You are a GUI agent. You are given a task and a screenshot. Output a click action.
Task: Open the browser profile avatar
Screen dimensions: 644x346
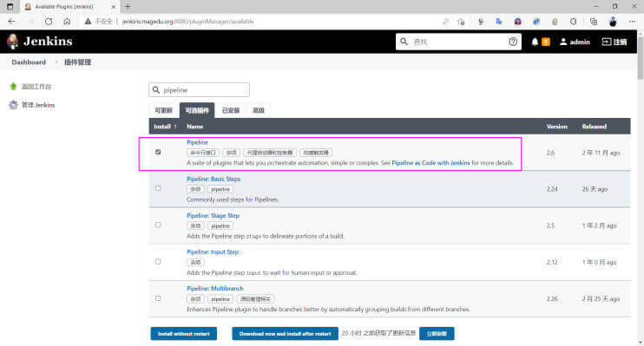[613, 22]
